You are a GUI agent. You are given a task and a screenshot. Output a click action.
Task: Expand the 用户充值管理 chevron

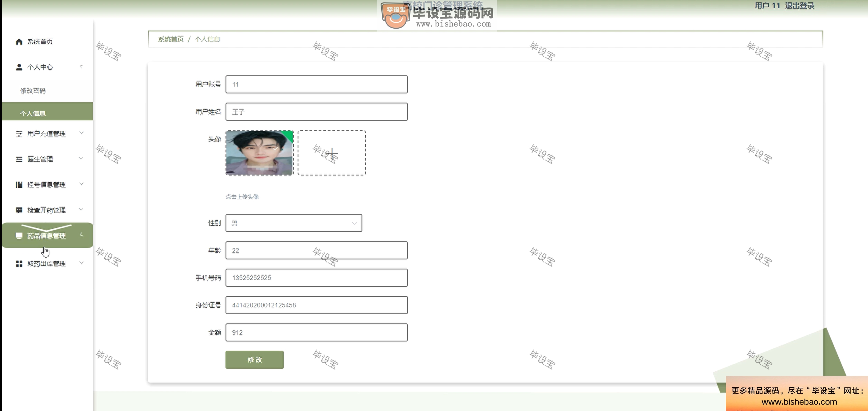click(x=81, y=133)
